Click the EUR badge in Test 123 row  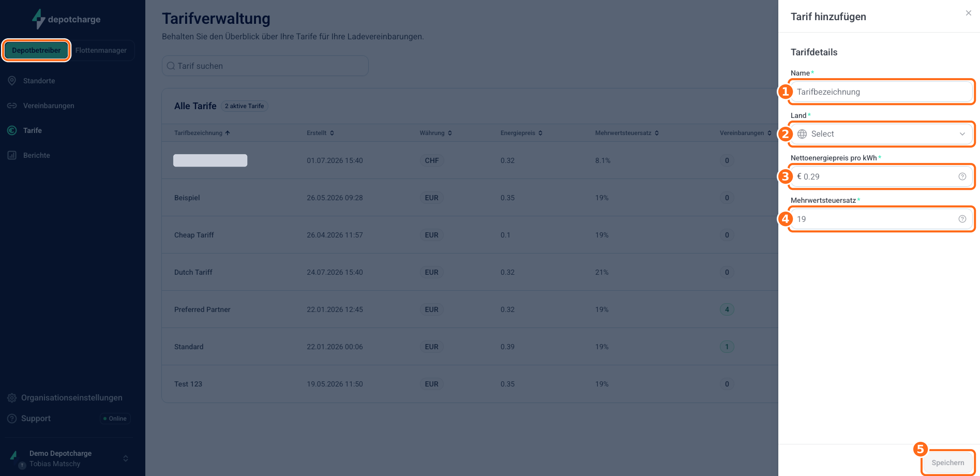coord(432,384)
